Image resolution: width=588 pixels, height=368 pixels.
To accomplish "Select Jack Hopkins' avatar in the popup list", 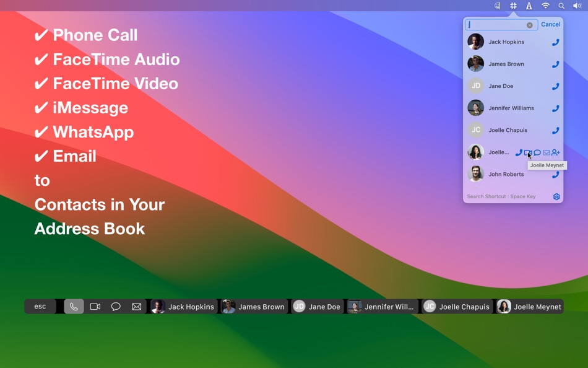I will pyautogui.click(x=475, y=42).
